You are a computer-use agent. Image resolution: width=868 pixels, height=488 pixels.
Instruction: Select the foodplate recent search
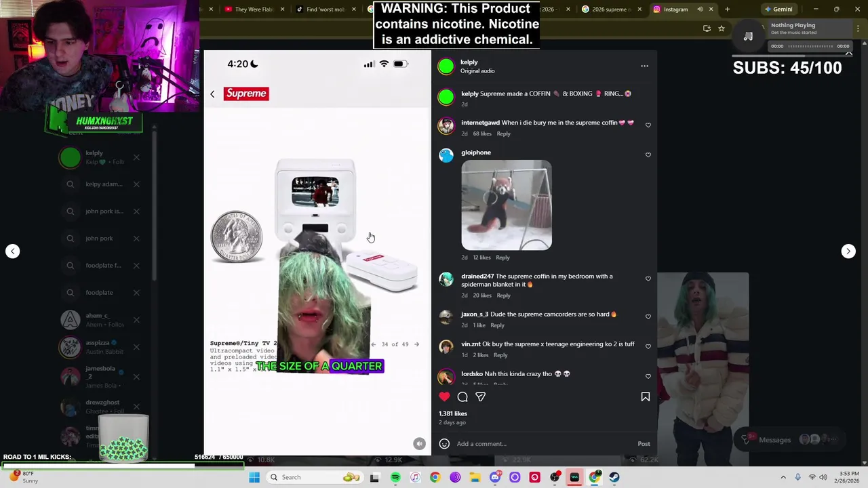(98, 293)
